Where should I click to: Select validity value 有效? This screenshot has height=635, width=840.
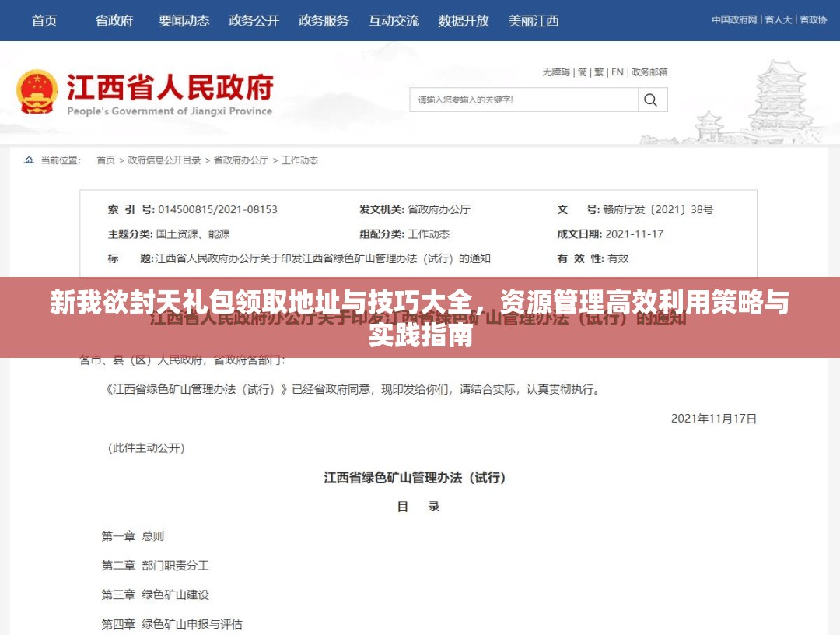tap(618, 259)
